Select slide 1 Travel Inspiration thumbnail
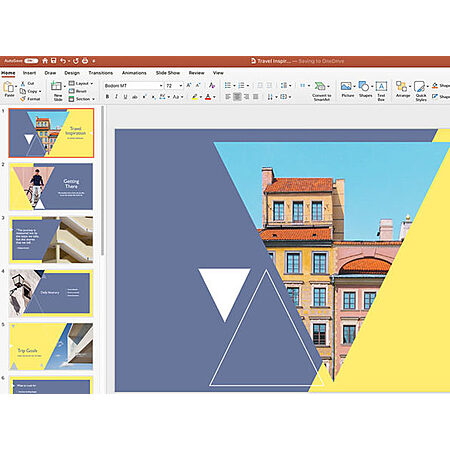This screenshot has height=450, width=450. coord(51,133)
